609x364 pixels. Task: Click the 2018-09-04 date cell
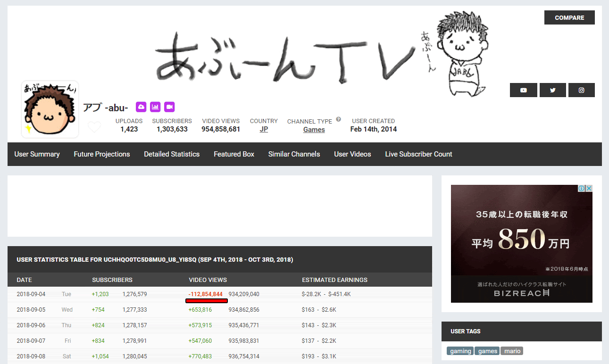(x=31, y=294)
